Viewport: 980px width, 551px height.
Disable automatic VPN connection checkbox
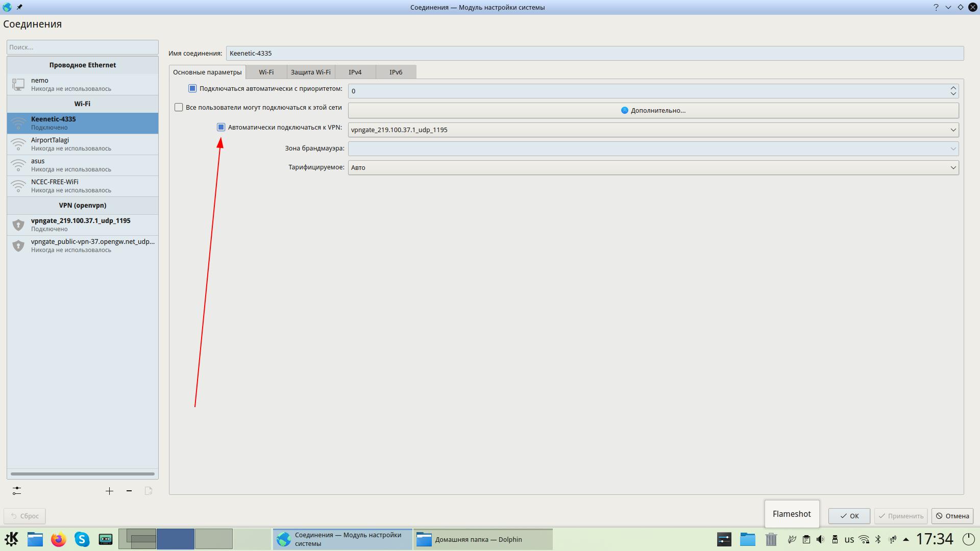pyautogui.click(x=221, y=128)
